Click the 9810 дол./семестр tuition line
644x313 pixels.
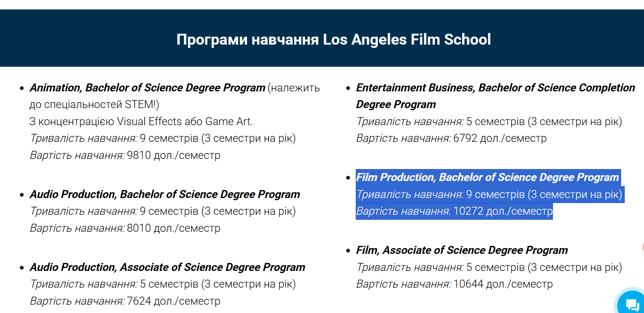(x=125, y=155)
